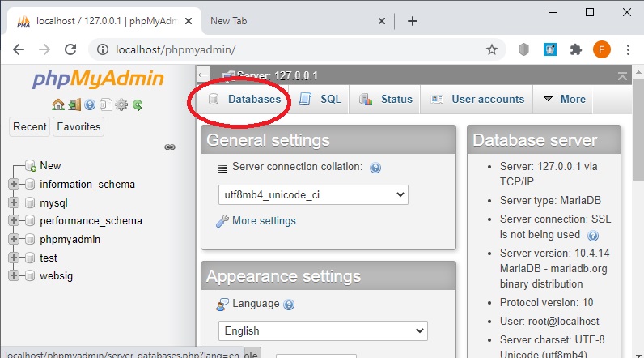The width and height of the screenshot is (644, 358).
Task: Click database icon beside websig
Action: click(x=30, y=276)
